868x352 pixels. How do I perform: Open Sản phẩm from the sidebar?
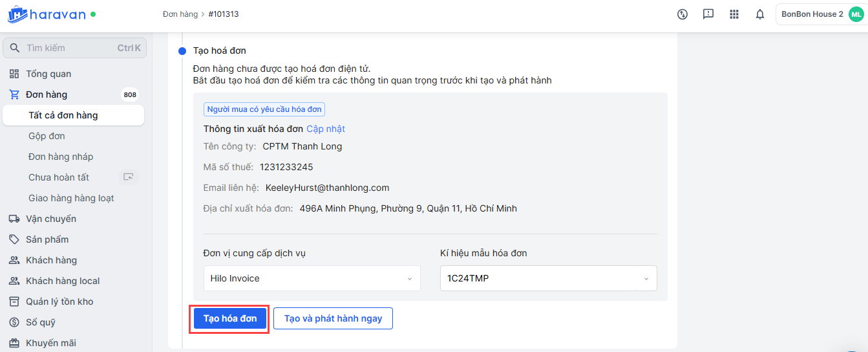click(x=47, y=239)
